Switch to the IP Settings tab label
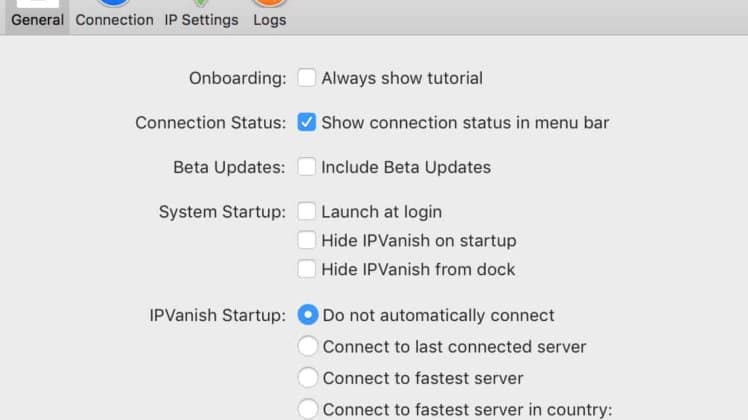 (x=201, y=20)
